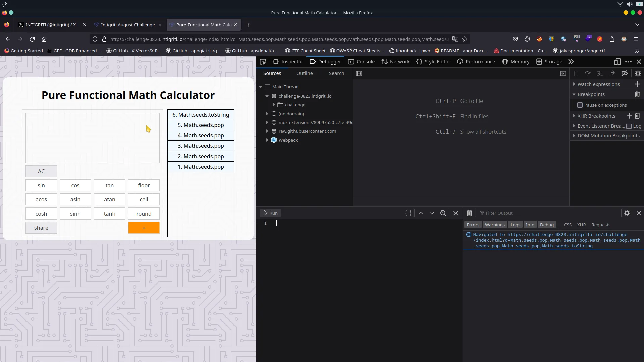644x362 pixels.
Task: Collapse the Sources pane toggle icon
Action: [359, 73]
